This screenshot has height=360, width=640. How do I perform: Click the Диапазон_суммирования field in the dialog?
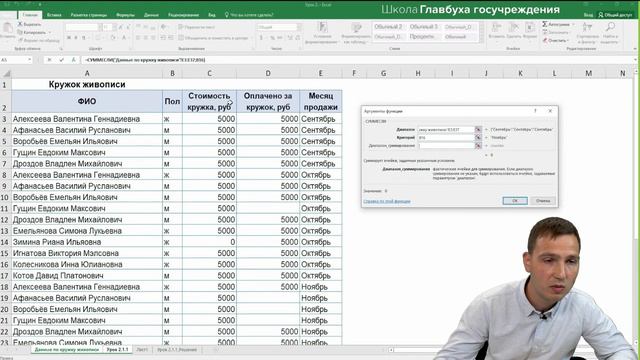coord(446,146)
